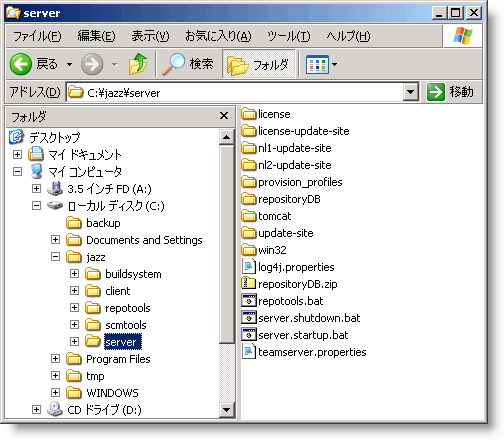This screenshot has width=504, height=440.
Task: Click the Up one level folder icon
Action: point(138,64)
